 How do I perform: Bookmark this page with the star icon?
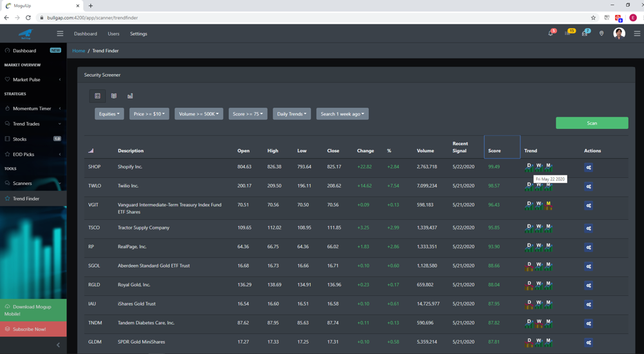tap(593, 17)
